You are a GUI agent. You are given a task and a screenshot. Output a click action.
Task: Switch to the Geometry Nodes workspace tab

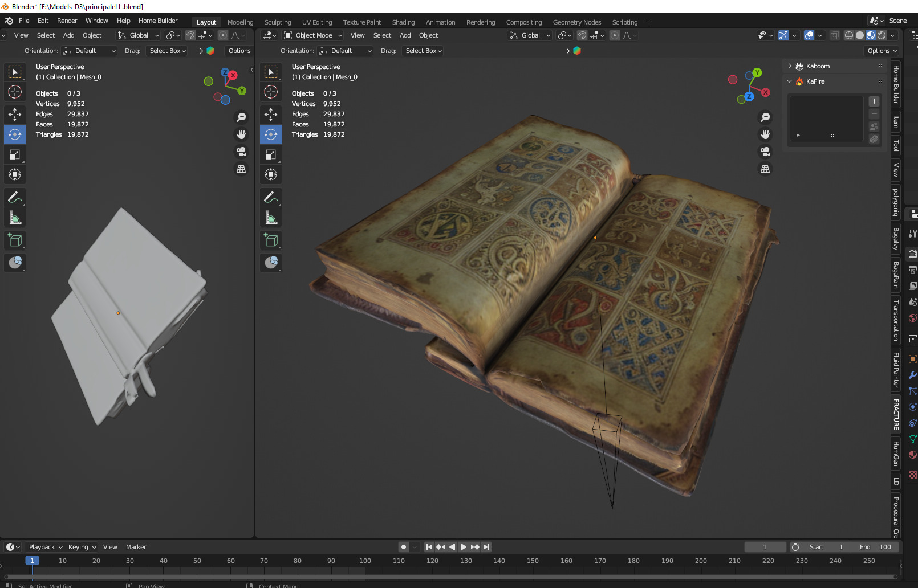[577, 22]
